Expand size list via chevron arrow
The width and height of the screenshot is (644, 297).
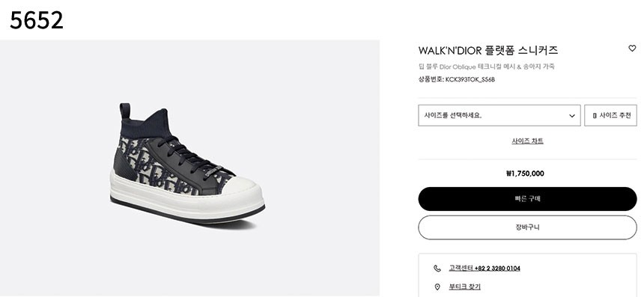tap(571, 116)
